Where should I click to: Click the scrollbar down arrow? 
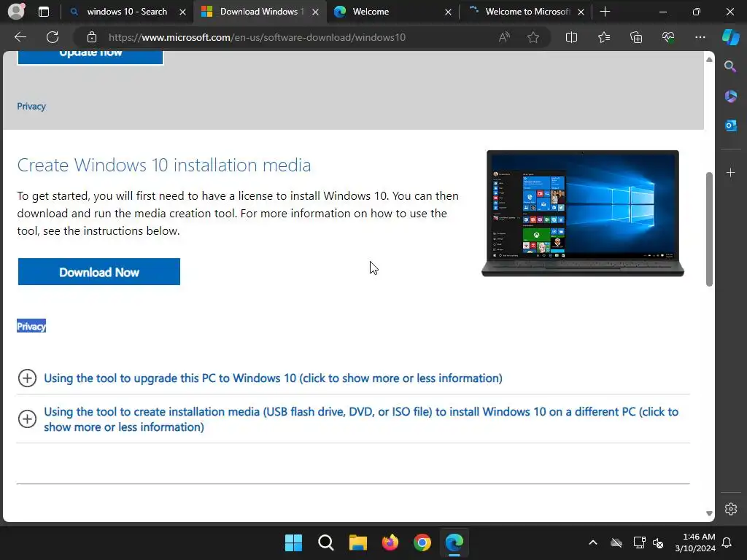tap(709, 513)
